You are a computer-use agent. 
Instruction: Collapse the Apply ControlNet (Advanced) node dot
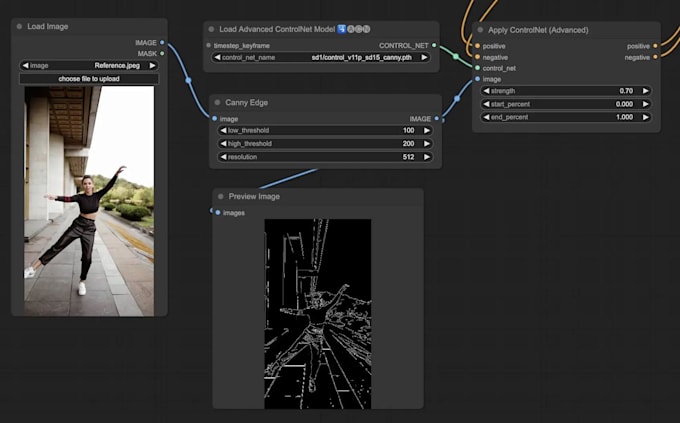[x=480, y=30]
